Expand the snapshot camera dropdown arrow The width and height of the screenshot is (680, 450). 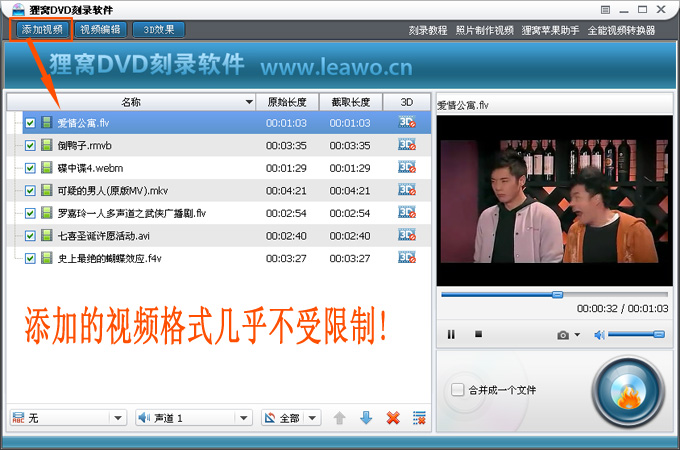[x=577, y=334]
